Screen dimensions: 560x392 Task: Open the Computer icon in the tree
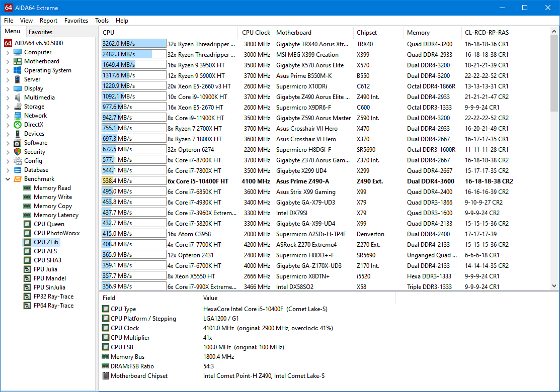tap(18, 52)
